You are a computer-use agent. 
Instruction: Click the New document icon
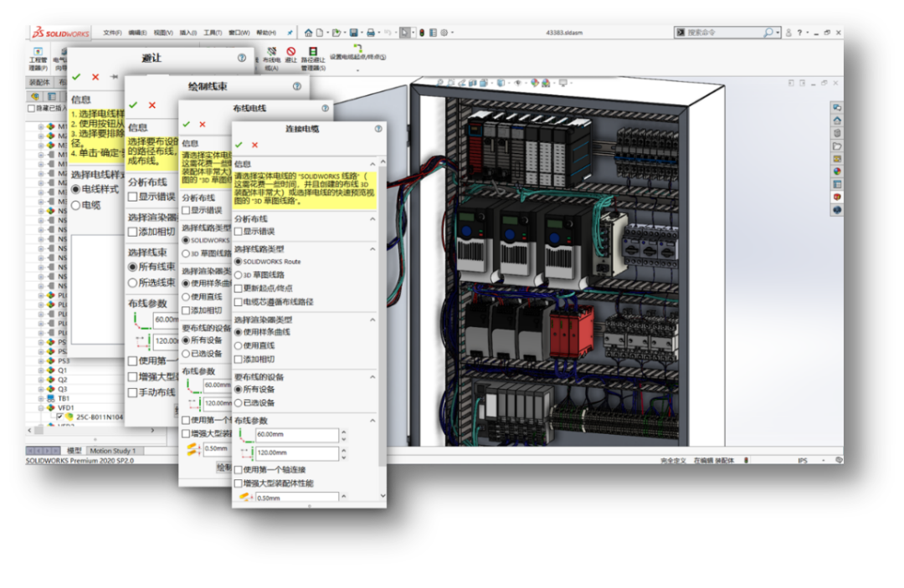(320, 33)
